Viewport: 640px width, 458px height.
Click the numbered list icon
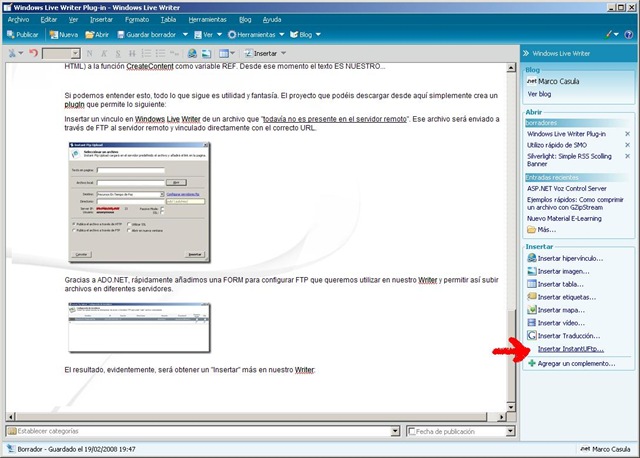(146, 53)
